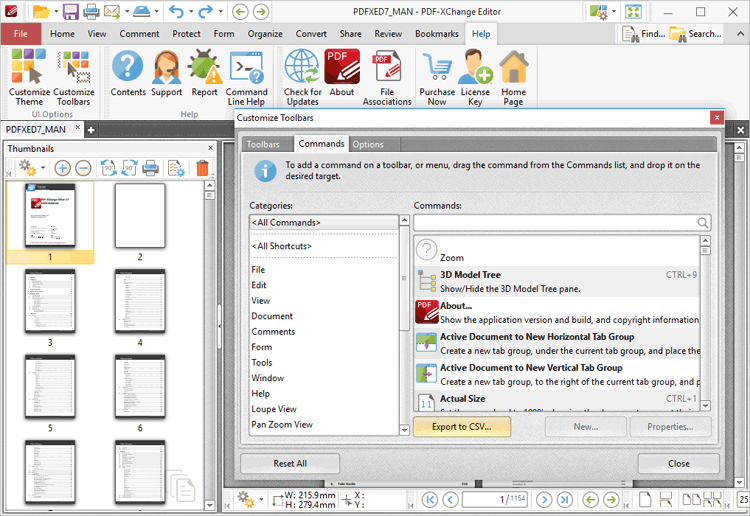Click Export to CSV button
This screenshot has width=750, height=516.
click(462, 427)
